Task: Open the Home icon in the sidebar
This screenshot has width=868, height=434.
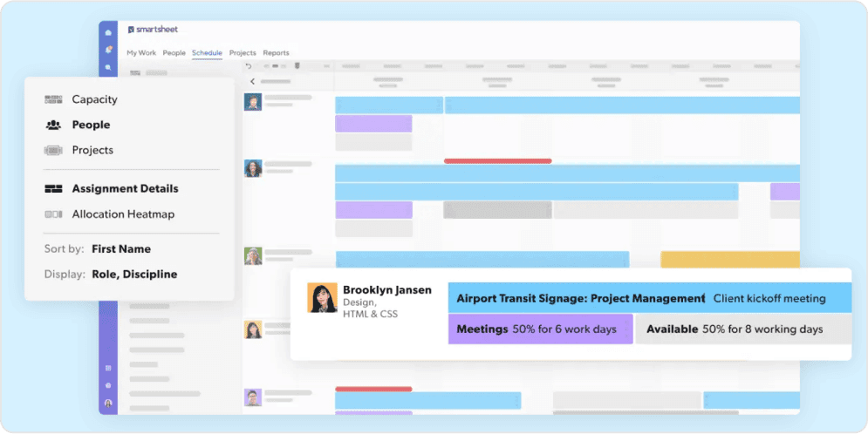Action: [x=108, y=33]
